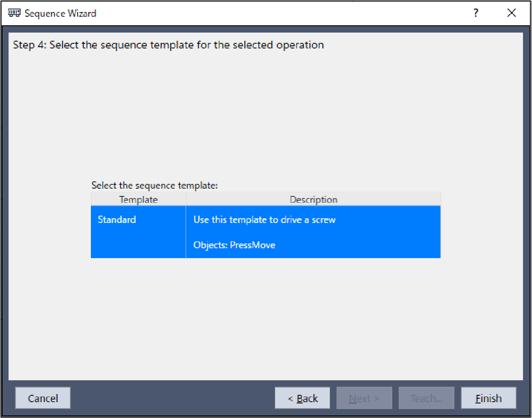The height and width of the screenshot is (418, 532).
Task: Click the empty panel area below the template list
Action: coord(266,317)
